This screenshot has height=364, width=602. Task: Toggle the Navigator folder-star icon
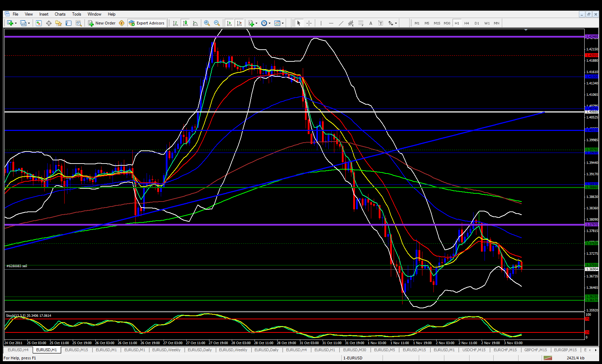(59, 23)
